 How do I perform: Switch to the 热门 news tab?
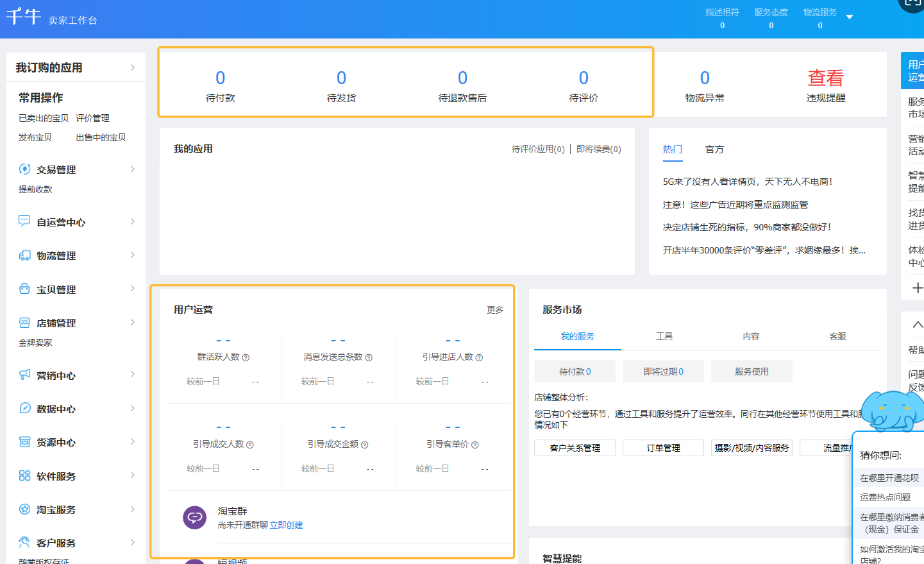673,149
